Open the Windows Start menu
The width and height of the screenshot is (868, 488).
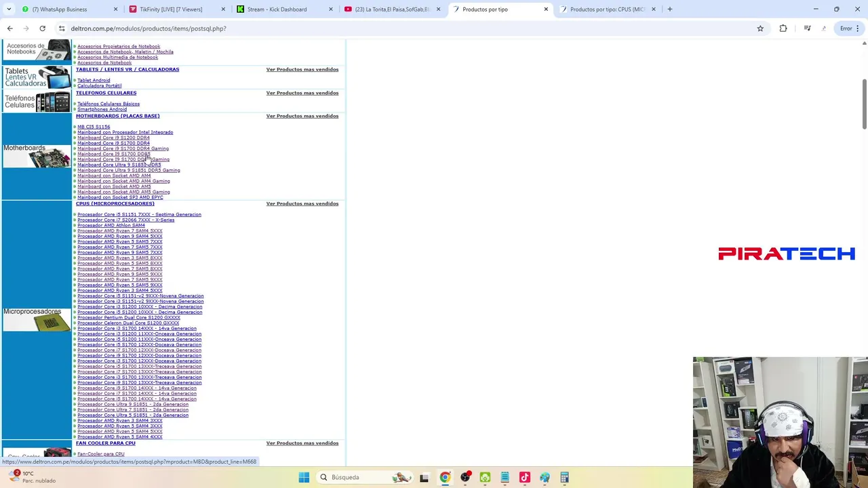[304, 477]
